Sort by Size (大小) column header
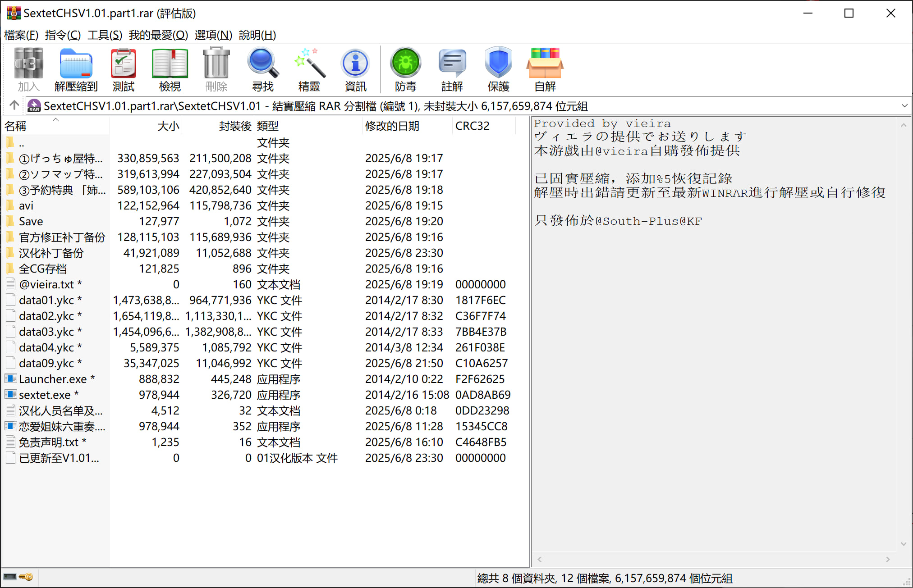This screenshot has width=913, height=588. [x=168, y=126]
